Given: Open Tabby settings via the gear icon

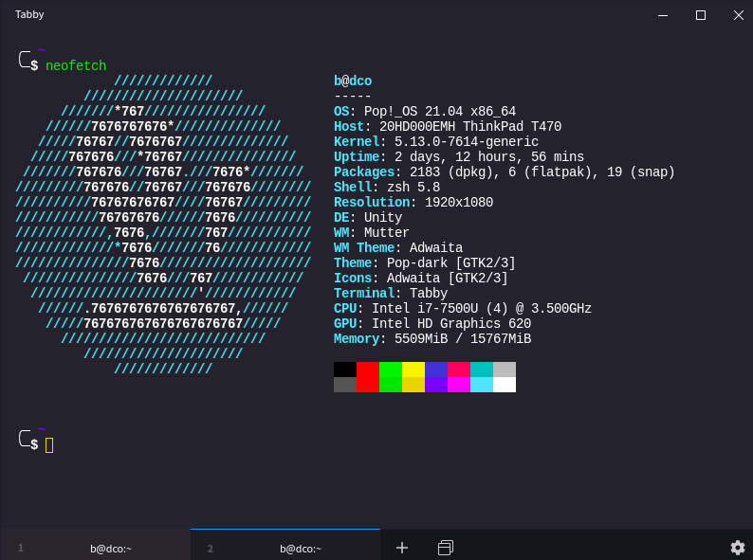Looking at the screenshot, I should point(737,547).
